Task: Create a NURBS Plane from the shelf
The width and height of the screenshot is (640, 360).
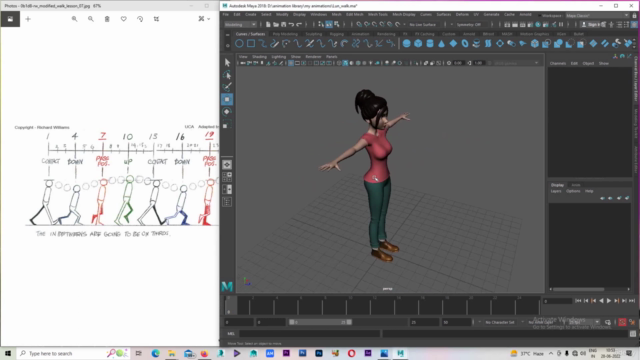Action: point(453,44)
